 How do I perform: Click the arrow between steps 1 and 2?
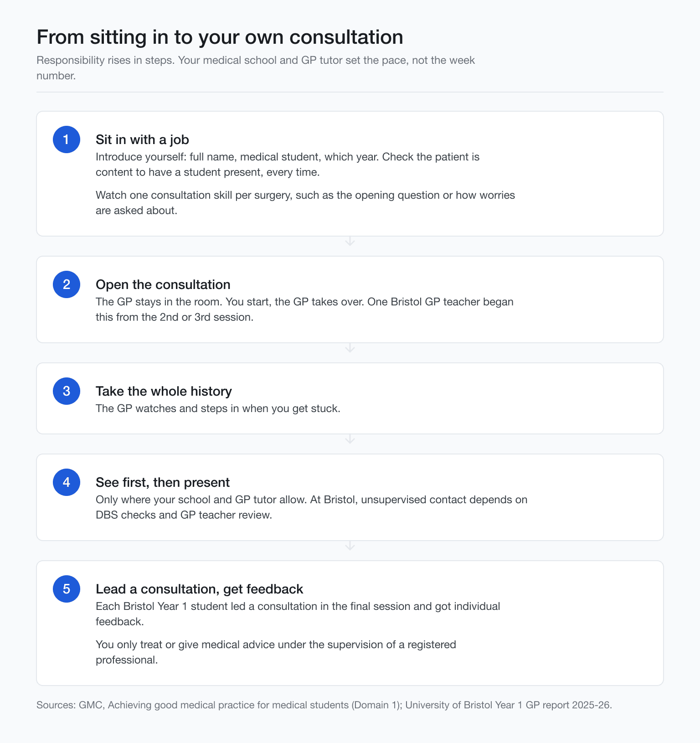click(x=350, y=242)
